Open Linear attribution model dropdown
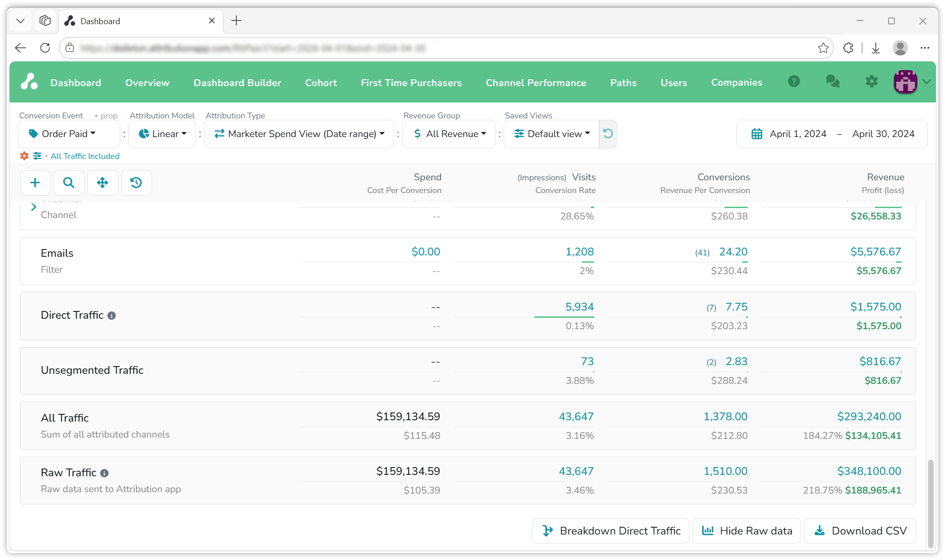Screen dimensions: 945x560 click(x=162, y=134)
